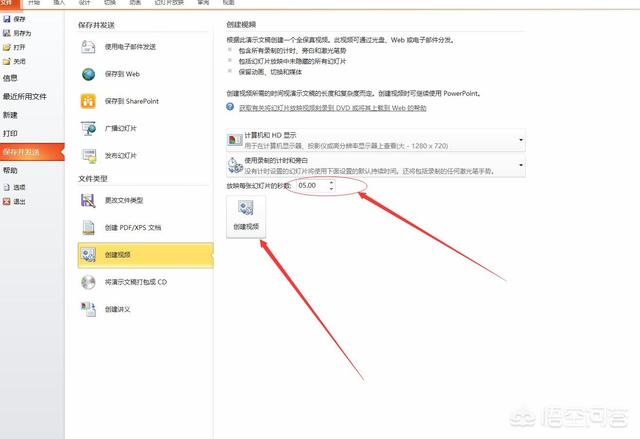Click 另存为 (Save As) in the sidebar
The height and width of the screenshot is (439, 640).
(20, 33)
